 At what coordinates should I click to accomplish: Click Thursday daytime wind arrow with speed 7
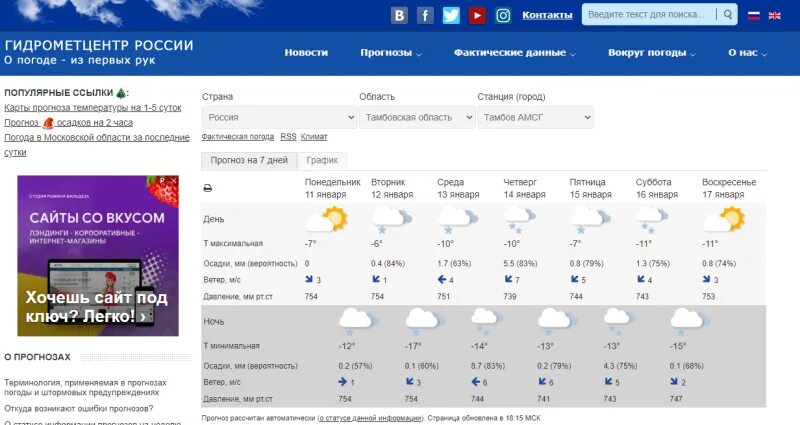coord(508,279)
